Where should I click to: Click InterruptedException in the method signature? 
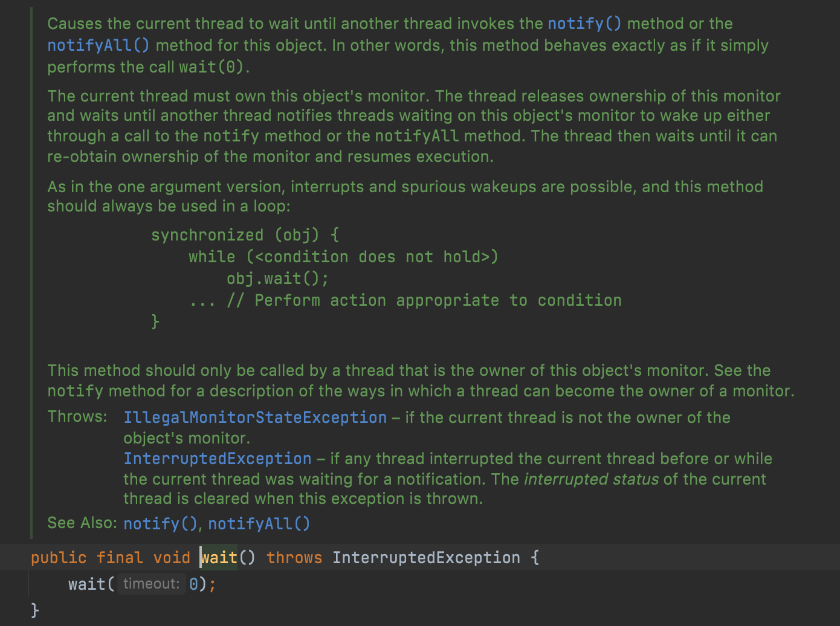pyautogui.click(x=426, y=557)
